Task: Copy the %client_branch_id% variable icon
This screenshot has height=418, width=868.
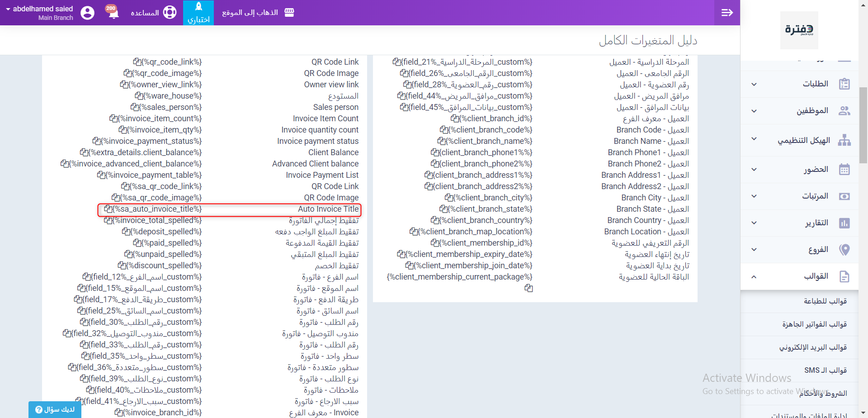Action: [x=455, y=119]
